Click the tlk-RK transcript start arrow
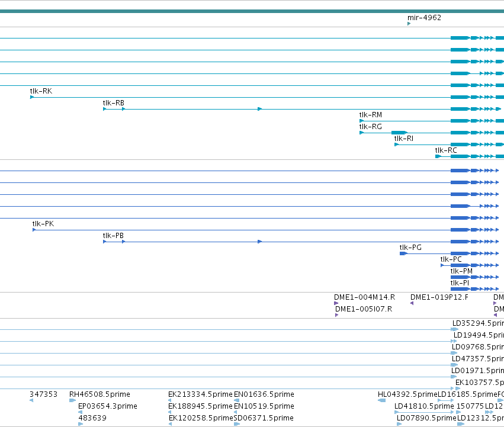The image size is (504, 427). click(32, 97)
